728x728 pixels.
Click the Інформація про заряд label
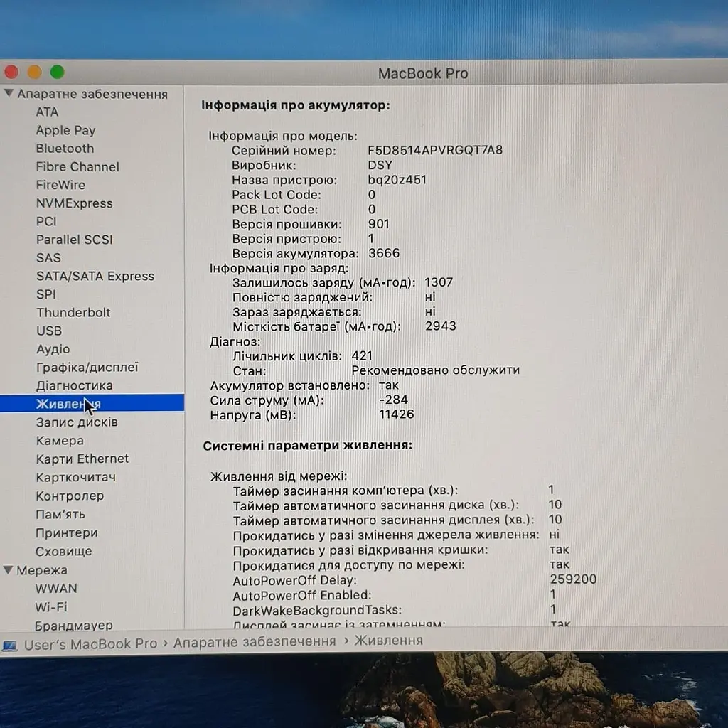(x=279, y=268)
